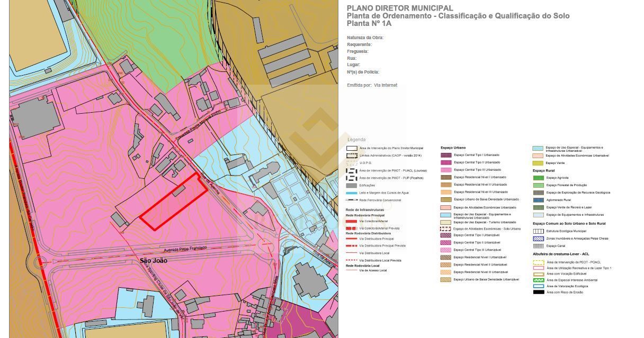Click the Zonas Inundáveis blue hatched symbol
The height and width of the screenshot is (338, 644).
(538, 239)
